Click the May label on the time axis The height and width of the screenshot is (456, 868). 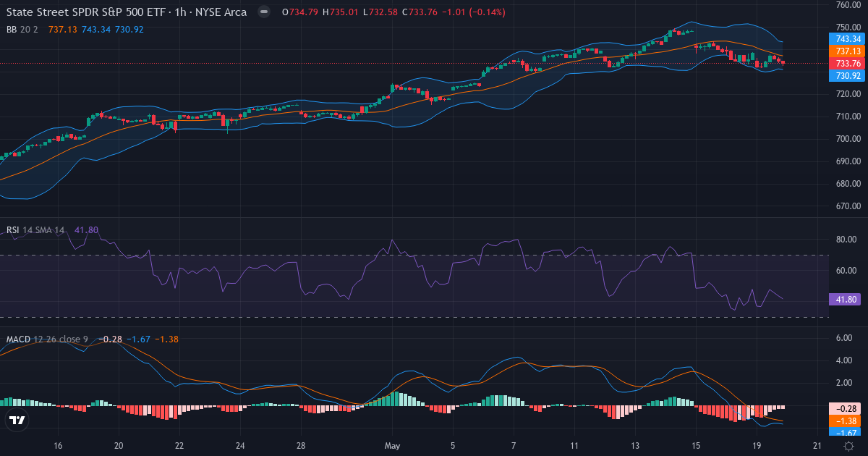(393, 446)
